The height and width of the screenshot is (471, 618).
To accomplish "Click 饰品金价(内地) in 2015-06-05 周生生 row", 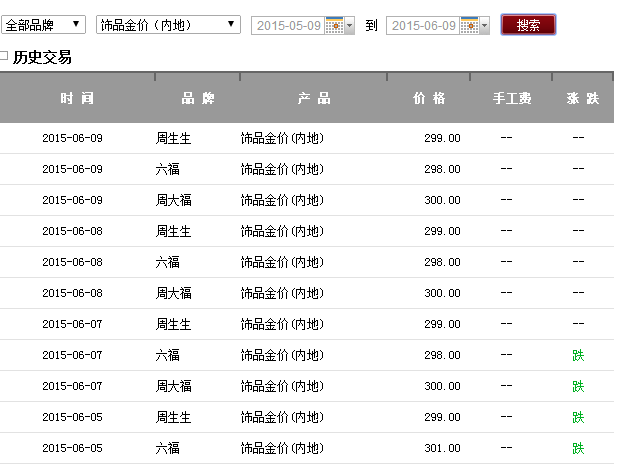I will click(x=282, y=417).
